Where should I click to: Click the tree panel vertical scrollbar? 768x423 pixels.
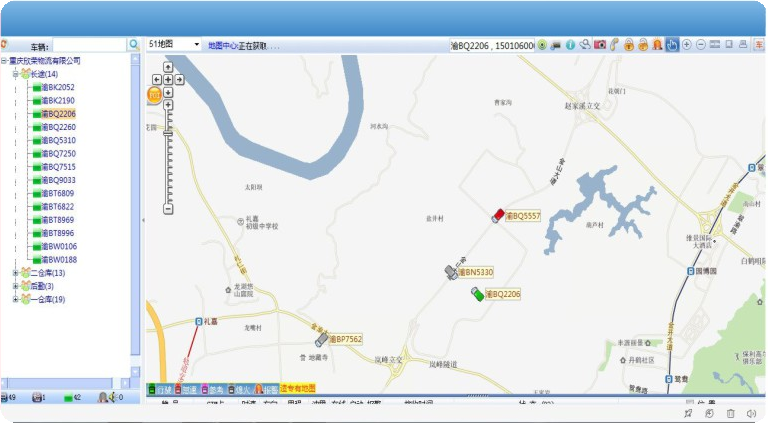click(136, 215)
